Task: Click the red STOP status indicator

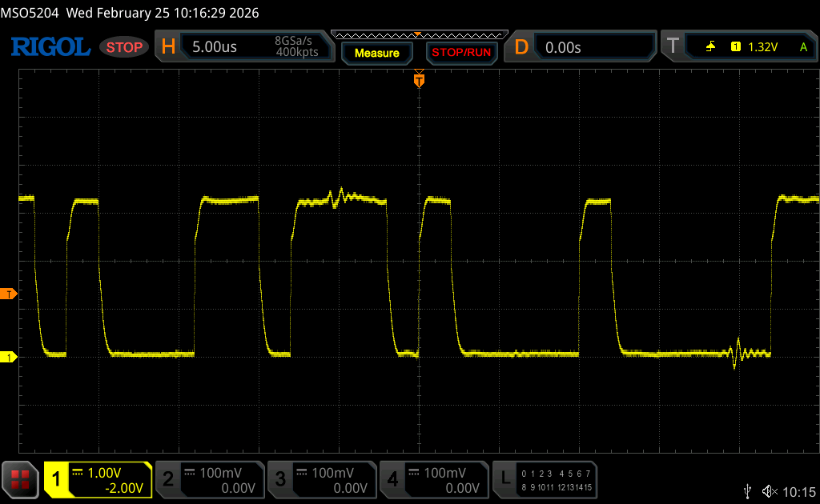Action: pyautogui.click(x=124, y=47)
